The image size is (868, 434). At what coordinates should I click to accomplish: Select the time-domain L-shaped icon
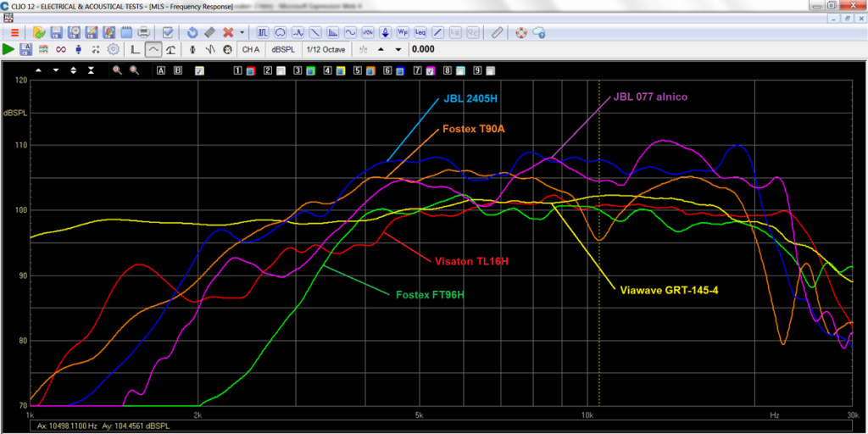135,49
